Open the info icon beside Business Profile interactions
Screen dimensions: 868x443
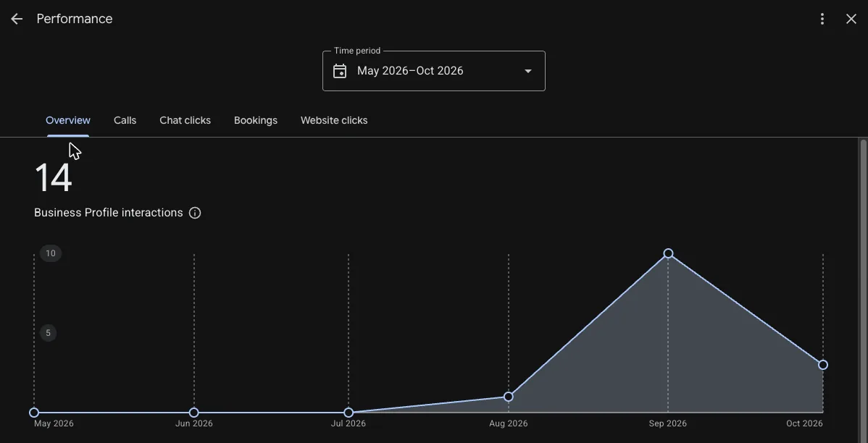tap(195, 213)
